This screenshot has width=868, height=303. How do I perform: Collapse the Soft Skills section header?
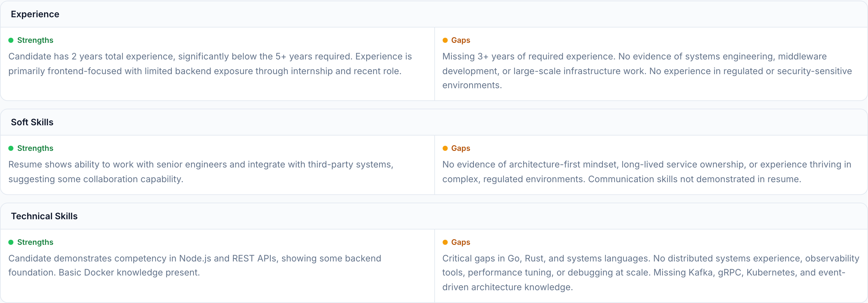32,122
